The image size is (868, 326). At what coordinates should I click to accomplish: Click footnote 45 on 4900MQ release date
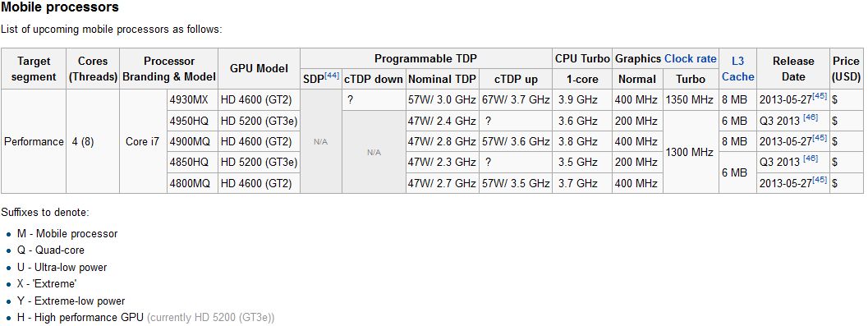820,138
